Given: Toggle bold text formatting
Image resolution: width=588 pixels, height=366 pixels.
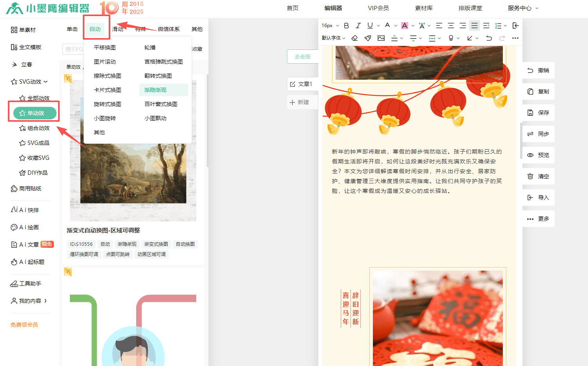Looking at the screenshot, I should [346, 26].
